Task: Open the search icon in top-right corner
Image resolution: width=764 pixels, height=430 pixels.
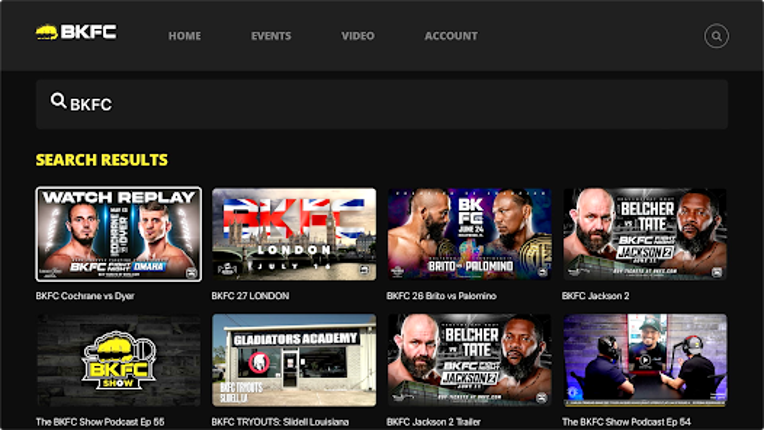Action: tap(716, 36)
